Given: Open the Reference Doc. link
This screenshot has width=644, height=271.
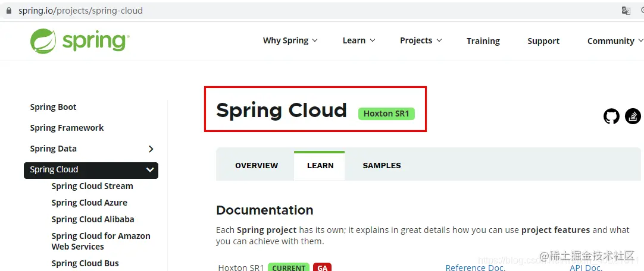Looking at the screenshot, I should pos(475,267).
